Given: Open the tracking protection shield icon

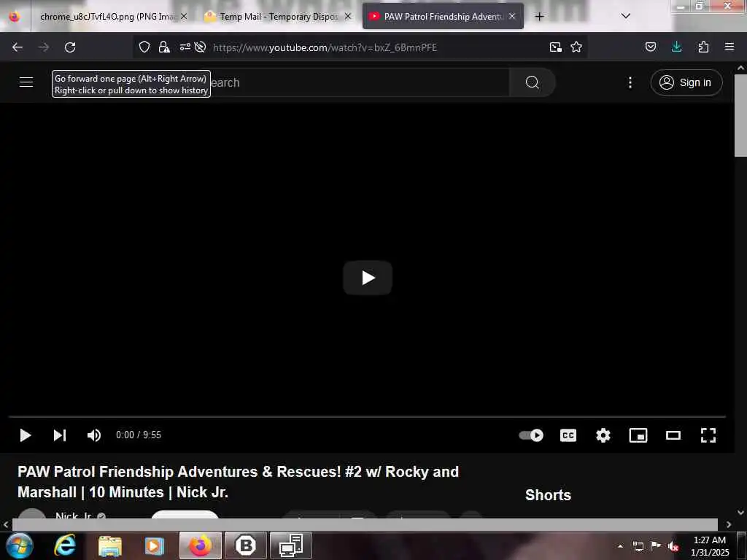Looking at the screenshot, I should coord(144,47).
